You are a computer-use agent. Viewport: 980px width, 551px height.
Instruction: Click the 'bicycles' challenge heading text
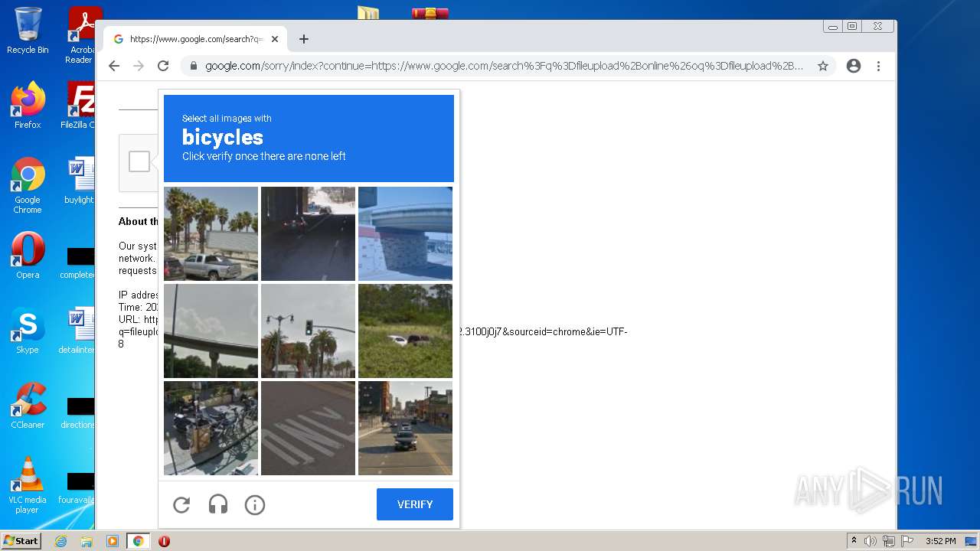click(x=223, y=137)
